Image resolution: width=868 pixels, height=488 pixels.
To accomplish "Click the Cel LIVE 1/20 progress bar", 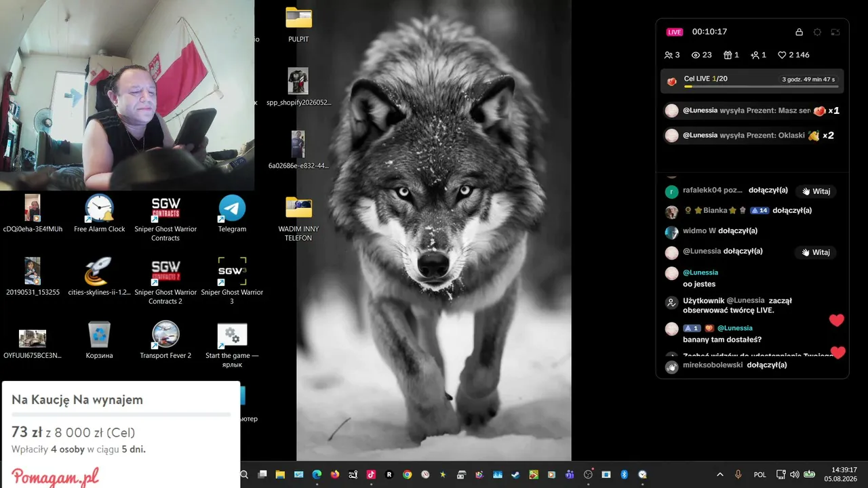I will pyautogui.click(x=762, y=87).
